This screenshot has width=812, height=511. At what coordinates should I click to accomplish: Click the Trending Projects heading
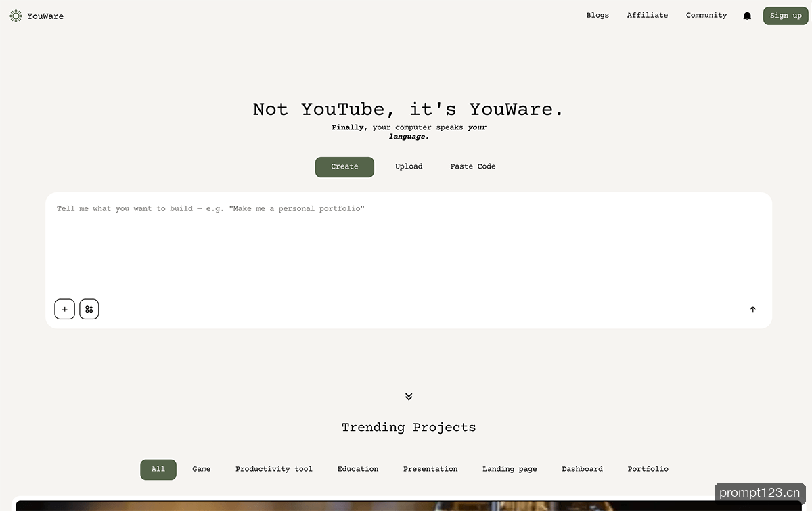coord(409,428)
